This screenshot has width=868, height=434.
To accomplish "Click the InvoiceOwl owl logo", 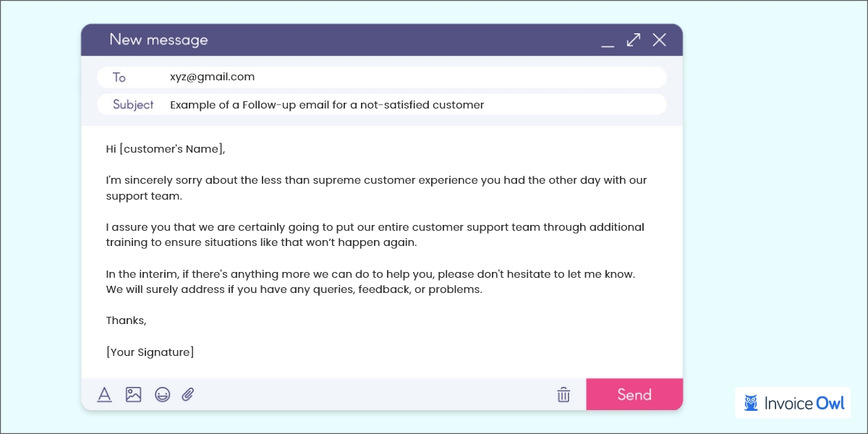I will [x=752, y=402].
